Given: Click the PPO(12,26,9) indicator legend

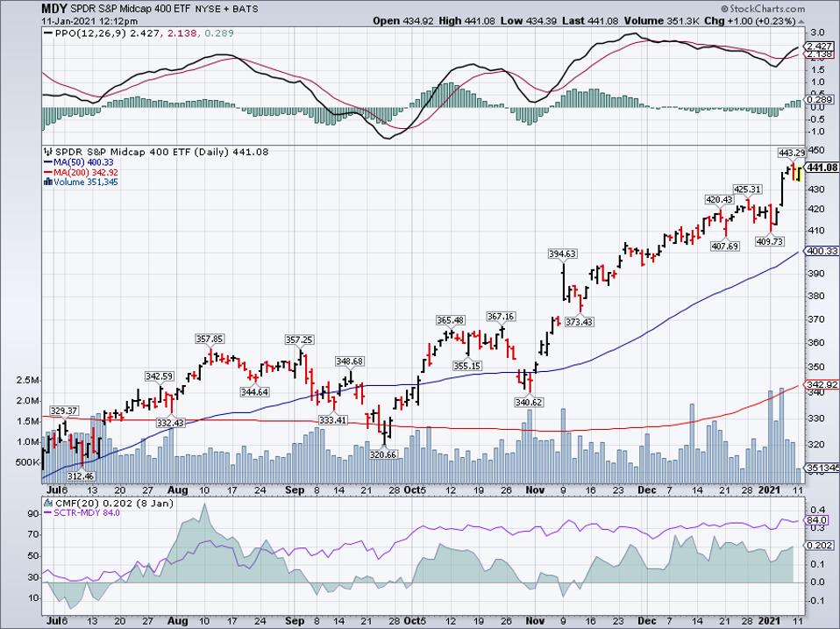Looking at the screenshot, I should tap(139, 33).
